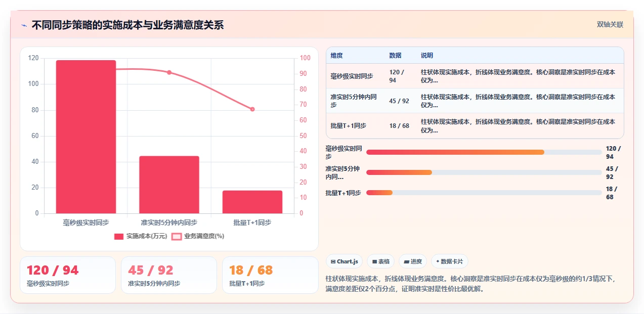Click the 准实时5分钟内同步 x-axis label
The width and height of the screenshot is (644, 314).
[x=169, y=222]
